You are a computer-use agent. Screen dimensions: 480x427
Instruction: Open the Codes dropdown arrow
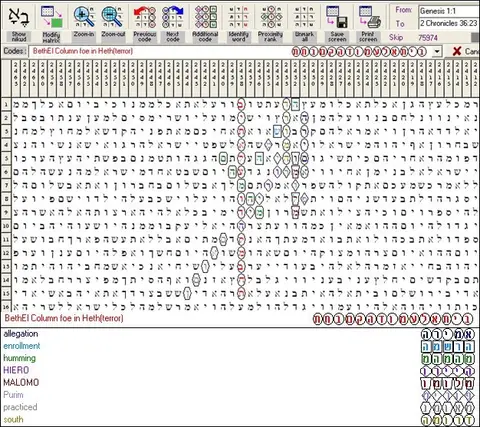click(x=437, y=52)
